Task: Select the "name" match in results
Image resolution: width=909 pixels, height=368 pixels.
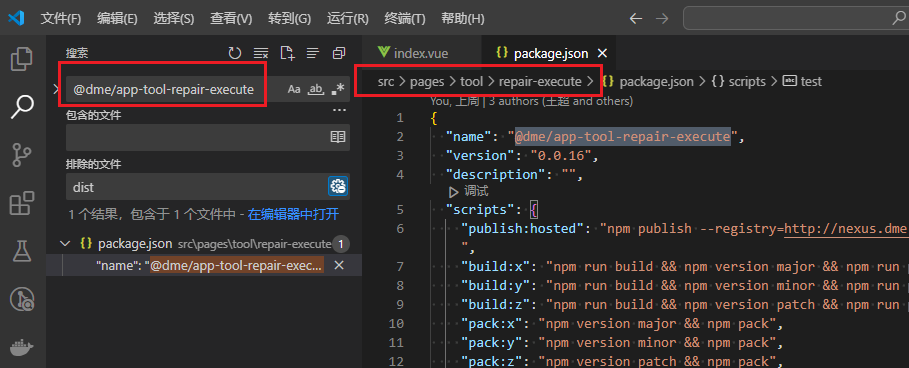Action: click(x=209, y=265)
